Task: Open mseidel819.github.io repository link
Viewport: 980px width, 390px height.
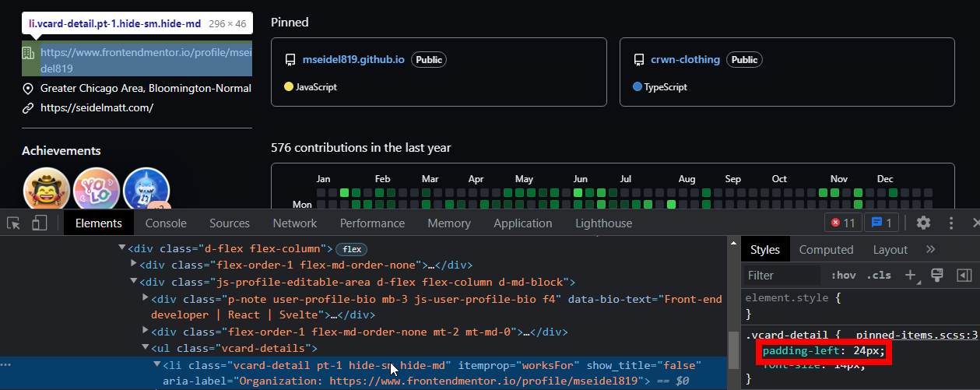Action: point(353,59)
